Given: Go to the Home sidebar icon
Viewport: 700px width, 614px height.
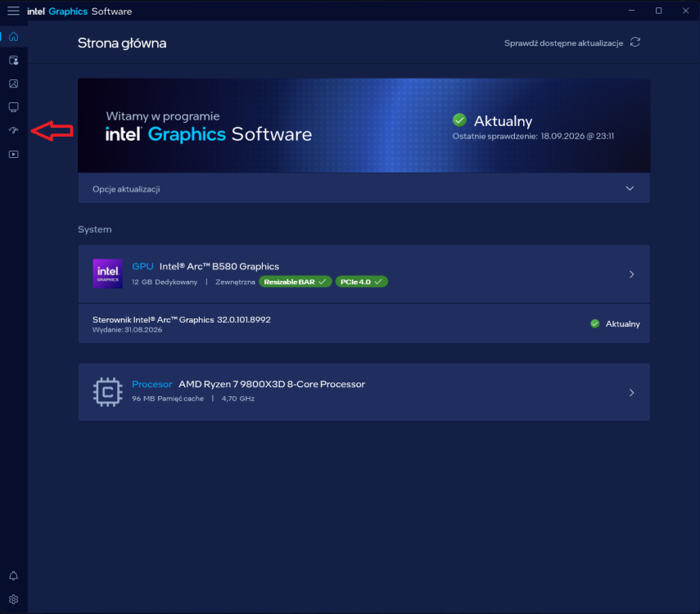Looking at the screenshot, I should coord(13,37).
